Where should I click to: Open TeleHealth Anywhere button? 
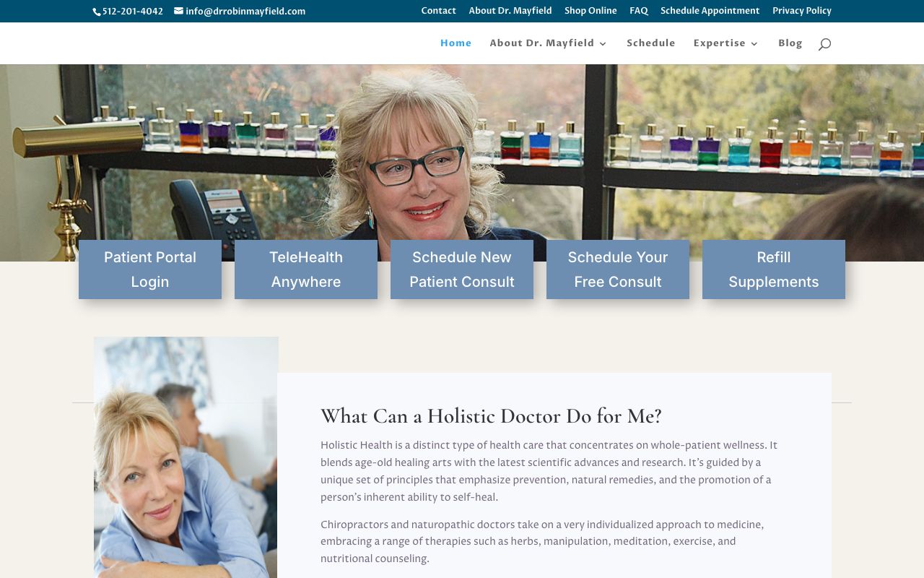coord(306,269)
